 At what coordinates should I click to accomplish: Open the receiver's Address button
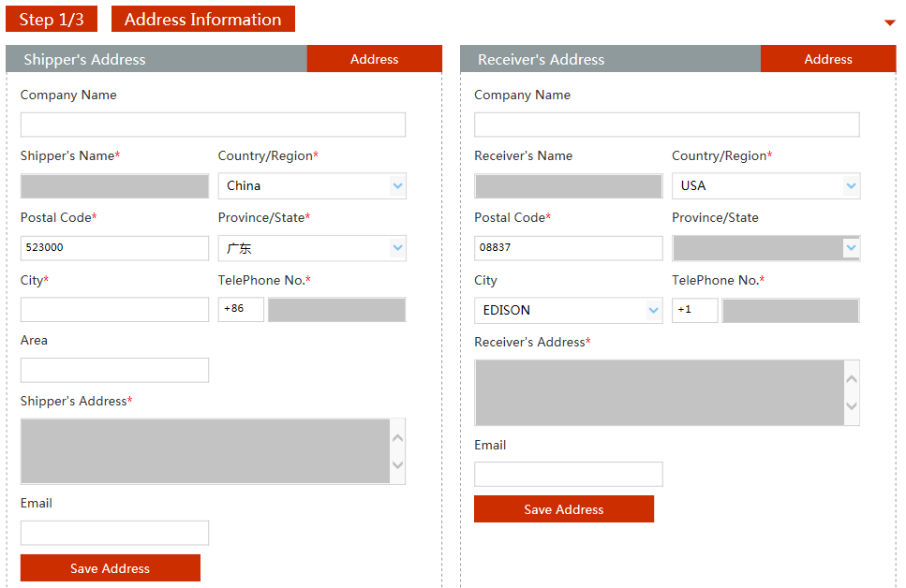828,59
